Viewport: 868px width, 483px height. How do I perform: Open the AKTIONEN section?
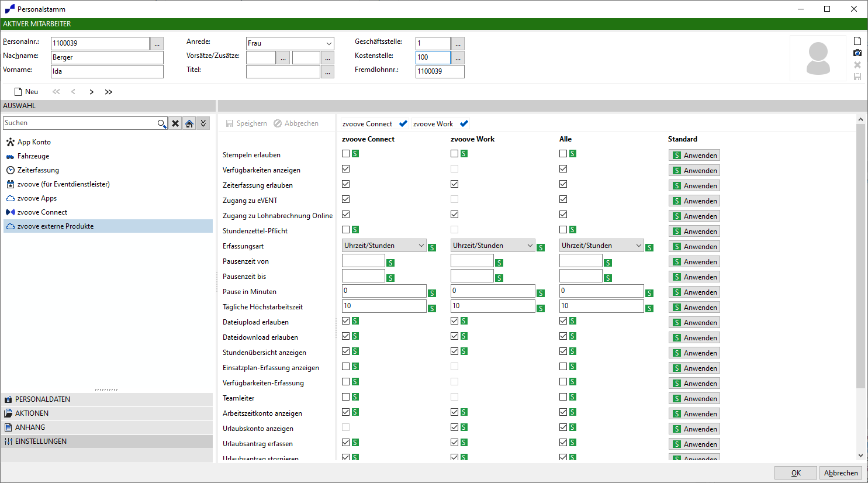point(107,413)
